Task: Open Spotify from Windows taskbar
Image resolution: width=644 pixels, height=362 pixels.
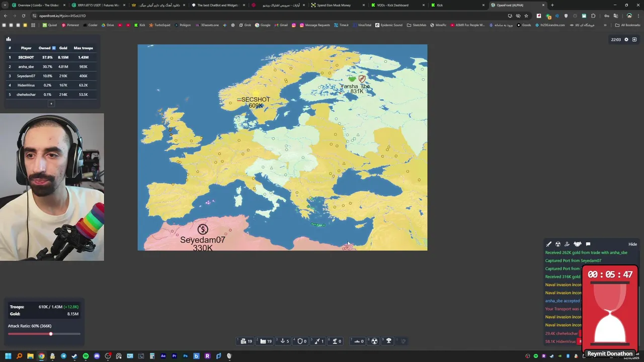Action: tap(86, 356)
